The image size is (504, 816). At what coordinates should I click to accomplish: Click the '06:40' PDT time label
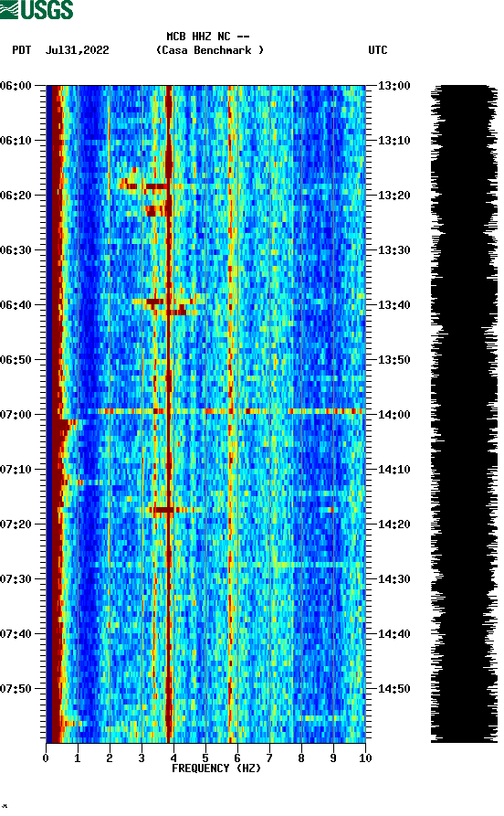(16, 305)
